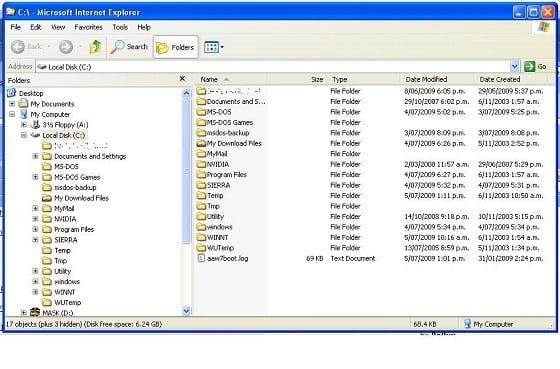
Task: Expand Program Files tree node
Action: point(35,229)
